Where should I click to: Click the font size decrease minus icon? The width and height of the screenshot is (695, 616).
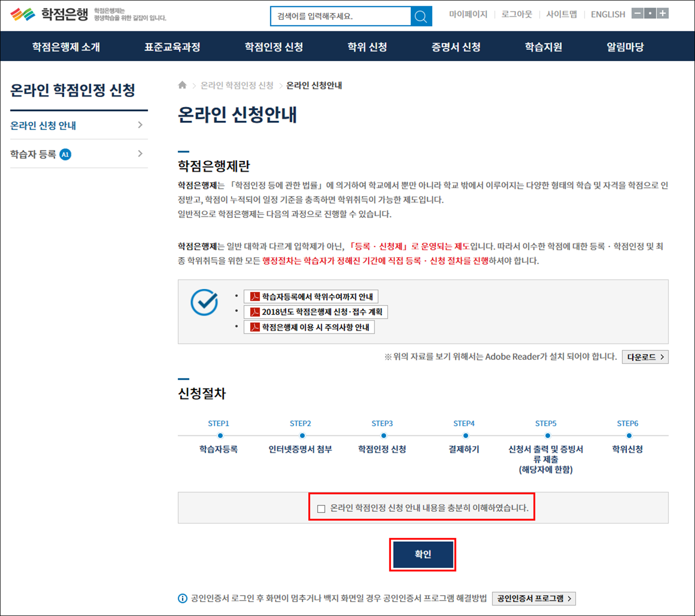tap(637, 13)
